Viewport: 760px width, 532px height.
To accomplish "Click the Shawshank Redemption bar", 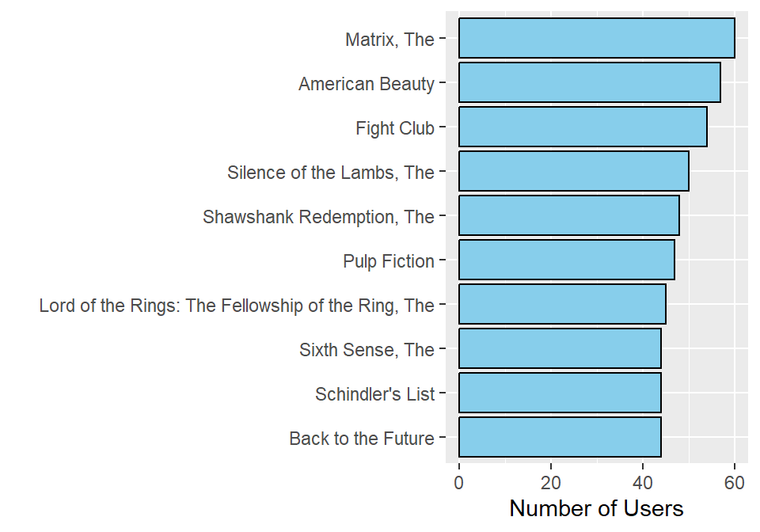I will pos(568,215).
